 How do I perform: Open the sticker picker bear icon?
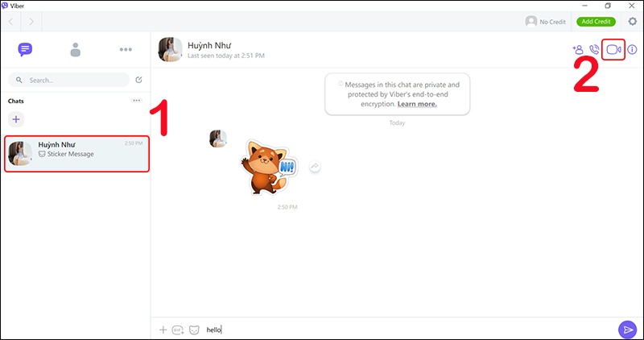[x=194, y=330]
